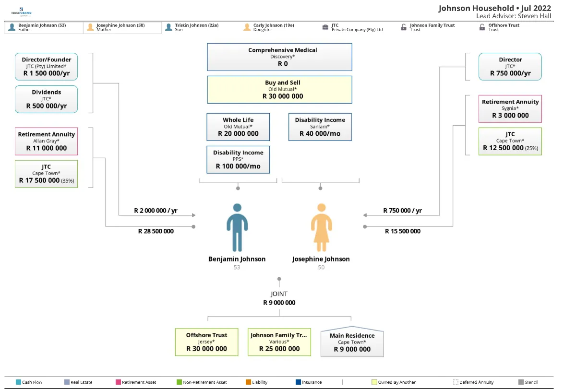Select the JTC R 12 500 000 (25%) card

(x=510, y=141)
